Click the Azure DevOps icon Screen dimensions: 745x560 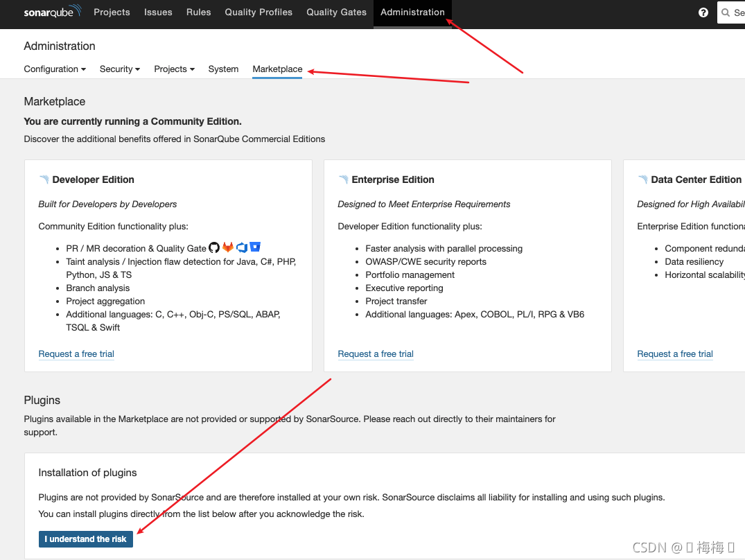point(242,247)
